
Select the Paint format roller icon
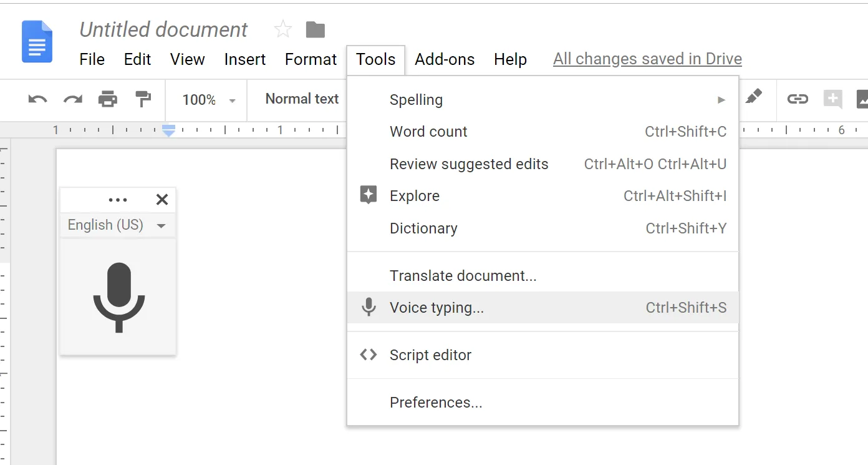coord(143,99)
